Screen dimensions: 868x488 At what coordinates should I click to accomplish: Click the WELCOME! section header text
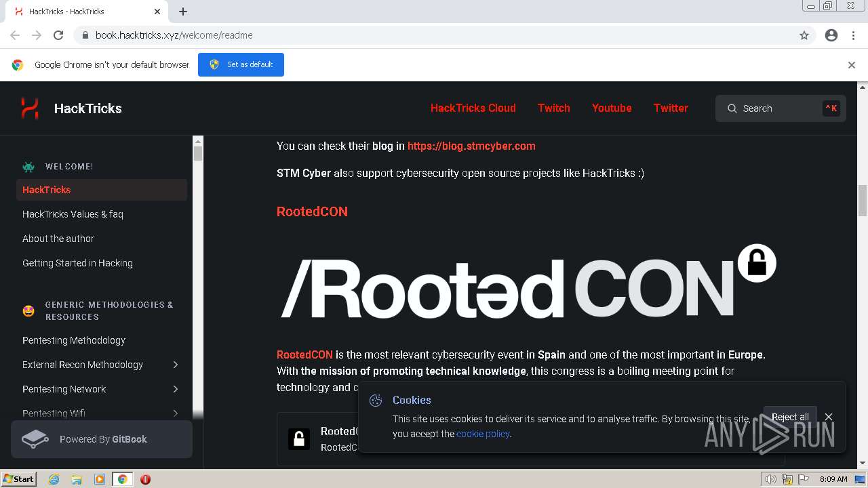pos(69,167)
